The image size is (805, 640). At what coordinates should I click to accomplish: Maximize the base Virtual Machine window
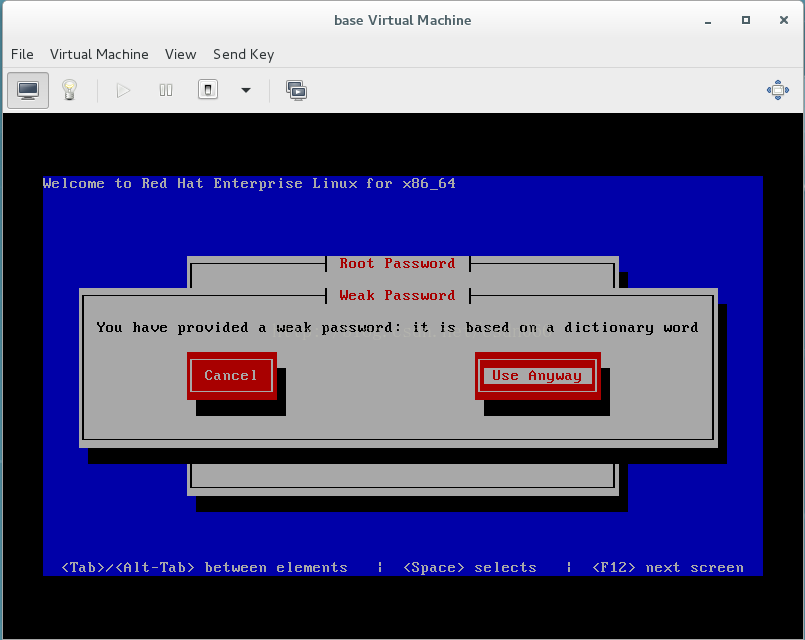point(746,20)
